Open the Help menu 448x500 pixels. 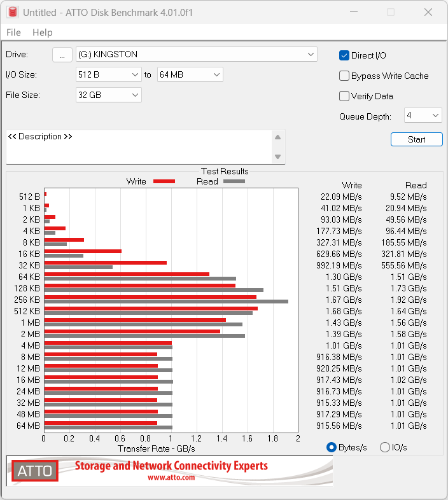click(43, 32)
